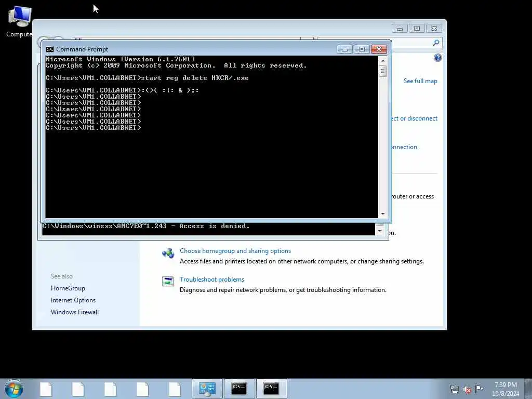Click the third blank file taskbar icon
Screen dimensions: 532x399
point(110,389)
